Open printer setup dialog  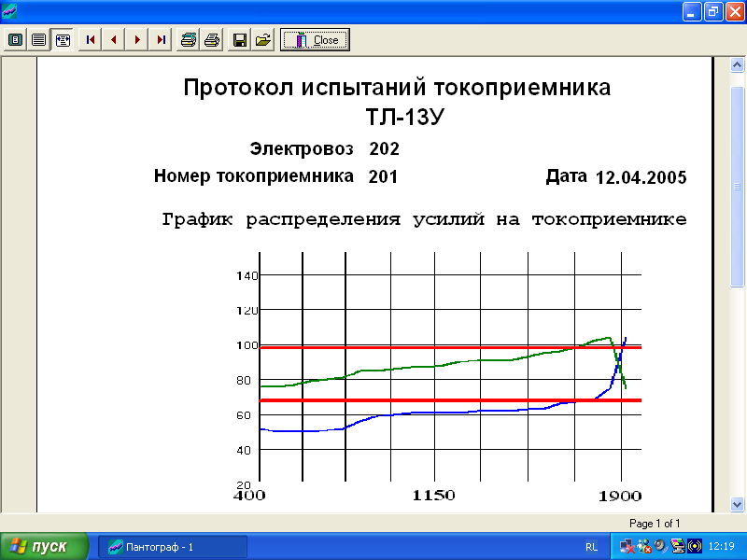point(189,39)
